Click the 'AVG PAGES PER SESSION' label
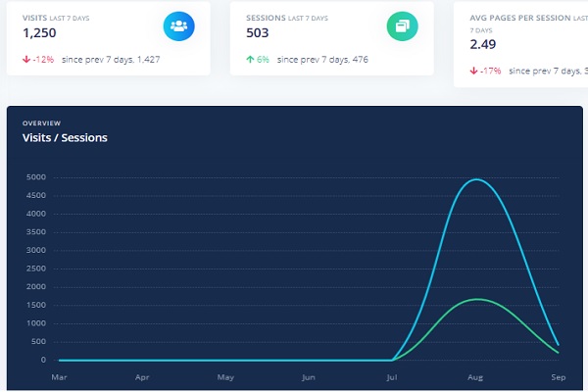The image size is (588, 392). pos(520,18)
